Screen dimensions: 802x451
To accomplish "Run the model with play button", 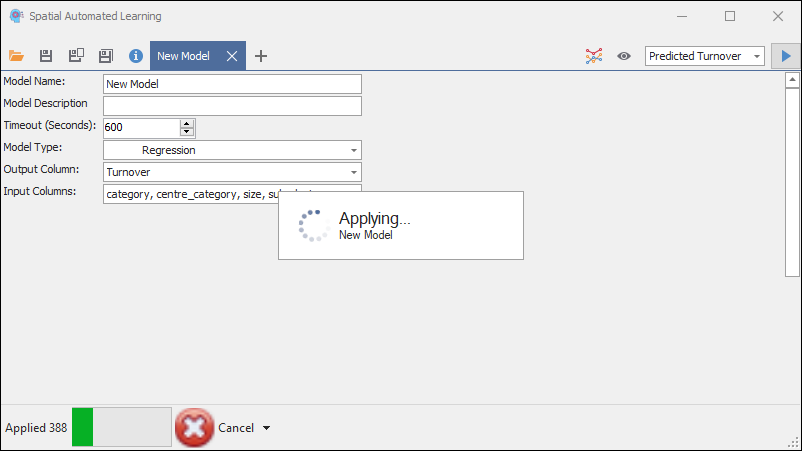I will [786, 56].
